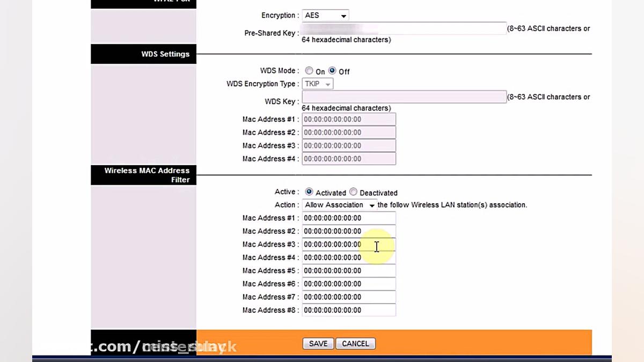The image size is (644, 362).
Task: Click filter Mac Address #1 field
Action: coord(349,218)
